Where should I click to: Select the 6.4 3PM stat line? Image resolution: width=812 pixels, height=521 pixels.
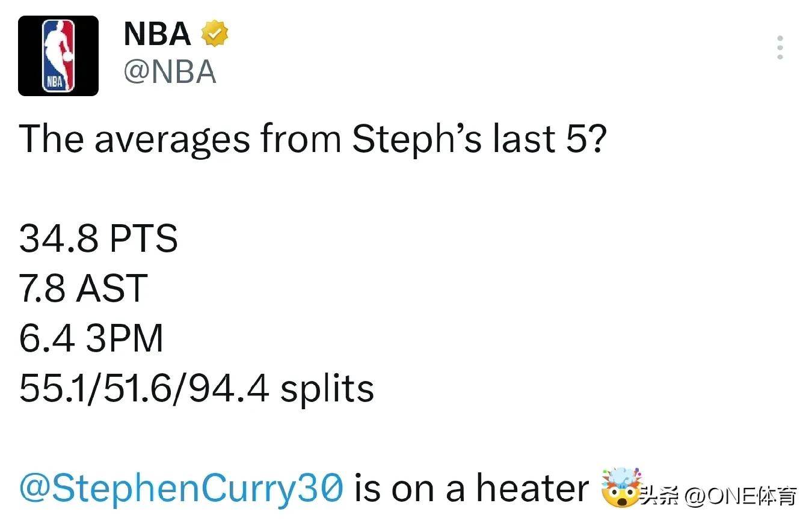[x=91, y=338]
